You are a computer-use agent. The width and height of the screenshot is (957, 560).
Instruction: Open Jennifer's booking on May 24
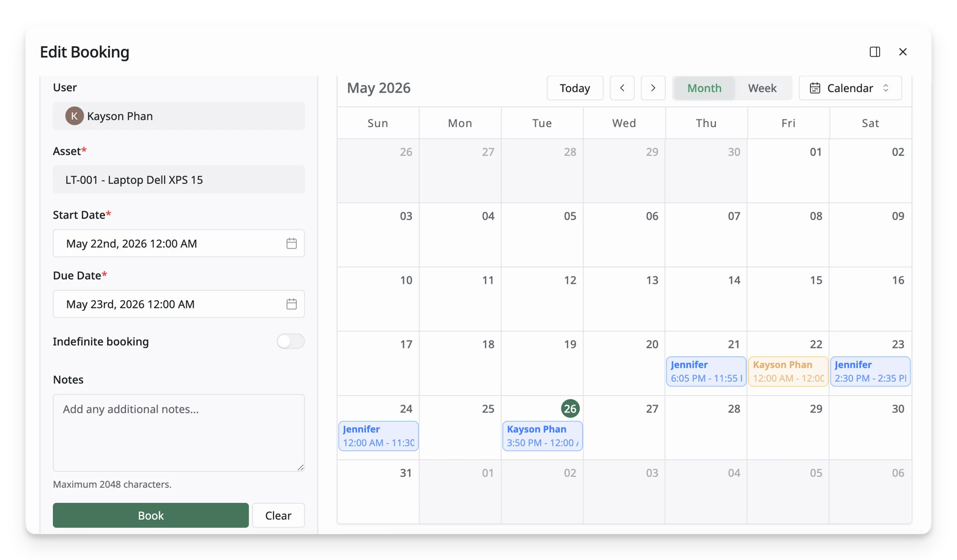click(x=378, y=436)
